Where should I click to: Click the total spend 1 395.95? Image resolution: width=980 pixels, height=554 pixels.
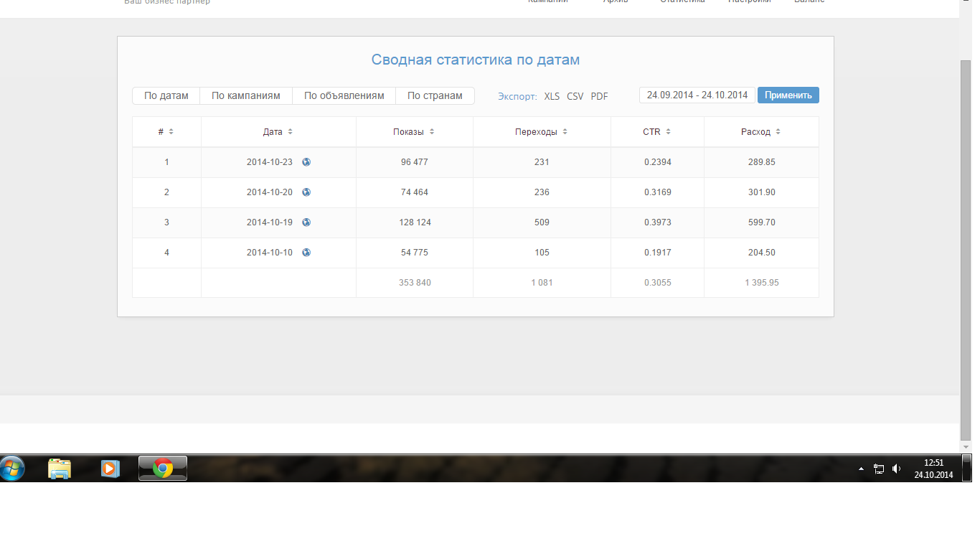762,283
